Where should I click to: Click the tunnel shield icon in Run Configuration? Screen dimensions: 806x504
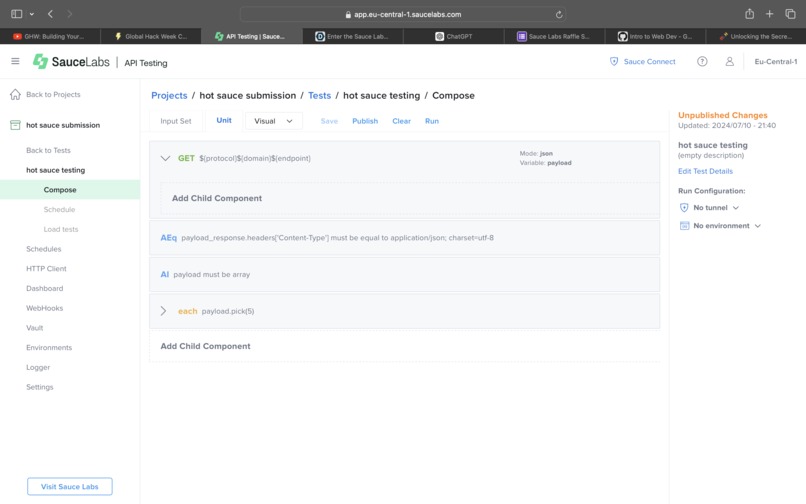(684, 207)
